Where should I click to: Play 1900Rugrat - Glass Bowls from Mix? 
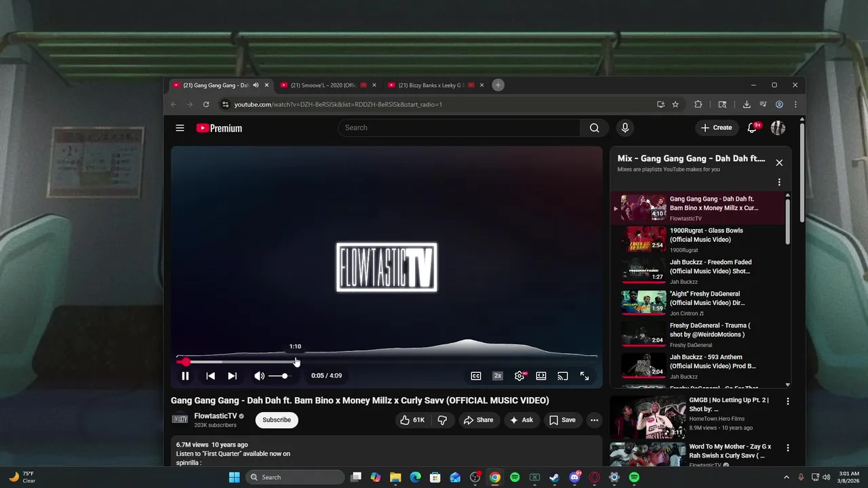[x=696, y=240]
